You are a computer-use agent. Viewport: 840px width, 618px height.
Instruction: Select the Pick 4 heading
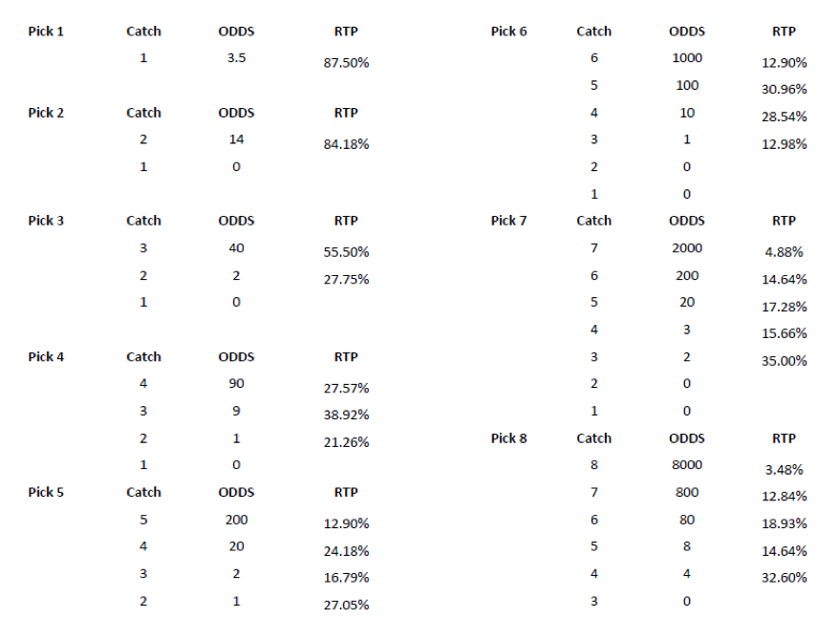(x=46, y=356)
